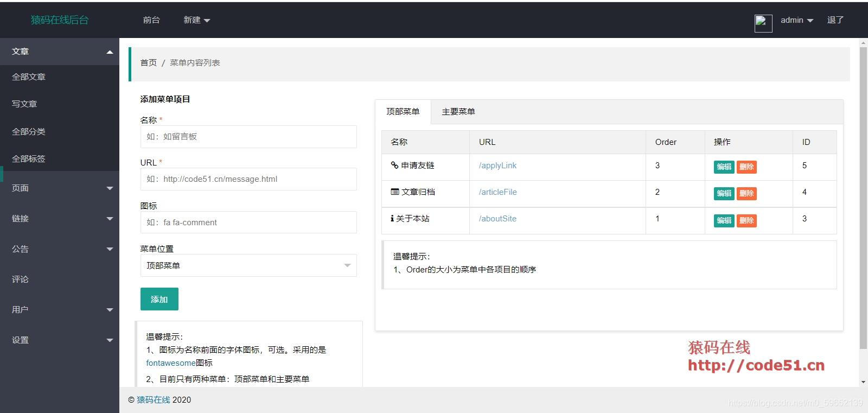Click the archive icon beside 文章归档
Image resolution: width=868 pixels, height=413 pixels.
coord(394,192)
